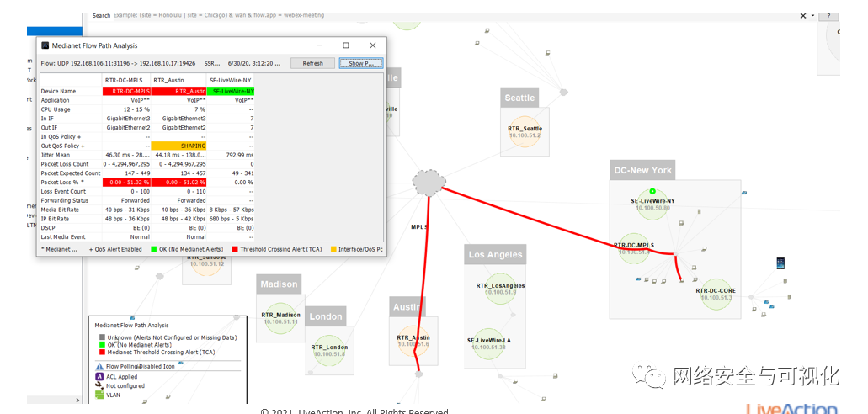Click SE-LiveWire-NY column header

(231, 80)
